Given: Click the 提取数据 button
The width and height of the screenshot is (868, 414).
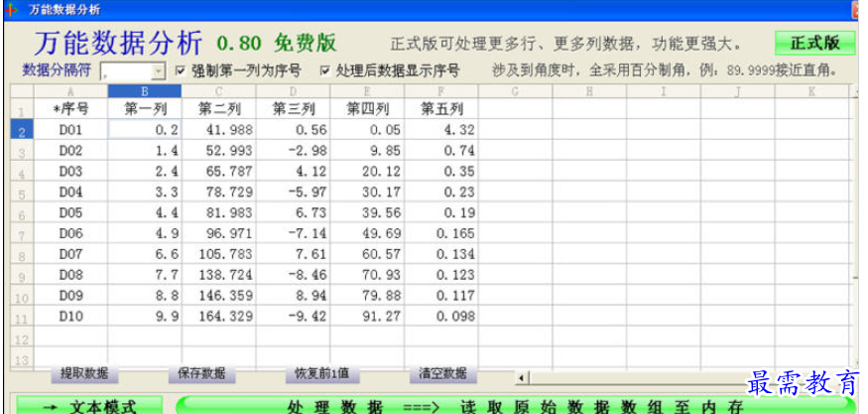Looking at the screenshot, I should tap(84, 373).
